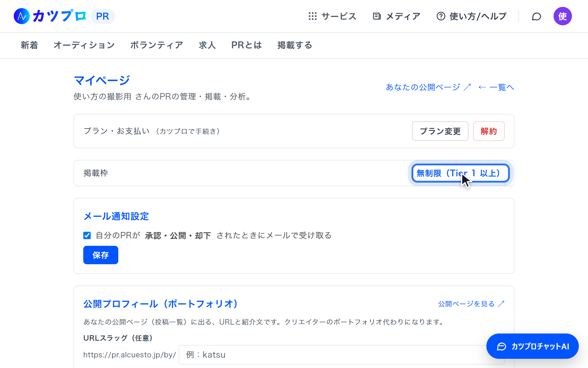Open the サービス grid menu
Image resolution: width=588 pixels, height=368 pixels.
(332, 16)
